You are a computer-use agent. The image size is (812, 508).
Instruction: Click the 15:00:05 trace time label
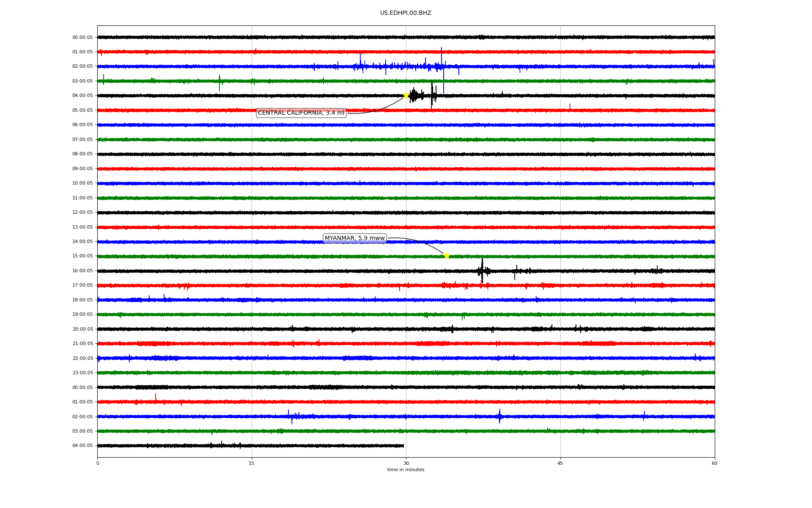(x=82, y=256)
